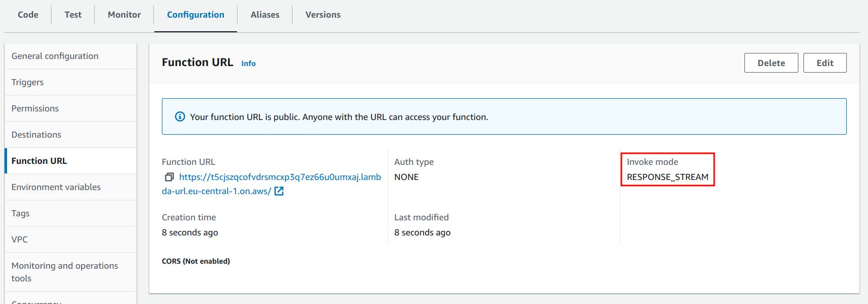
Task: Open Environment variables in the sidebar
Action: (71, 187)
